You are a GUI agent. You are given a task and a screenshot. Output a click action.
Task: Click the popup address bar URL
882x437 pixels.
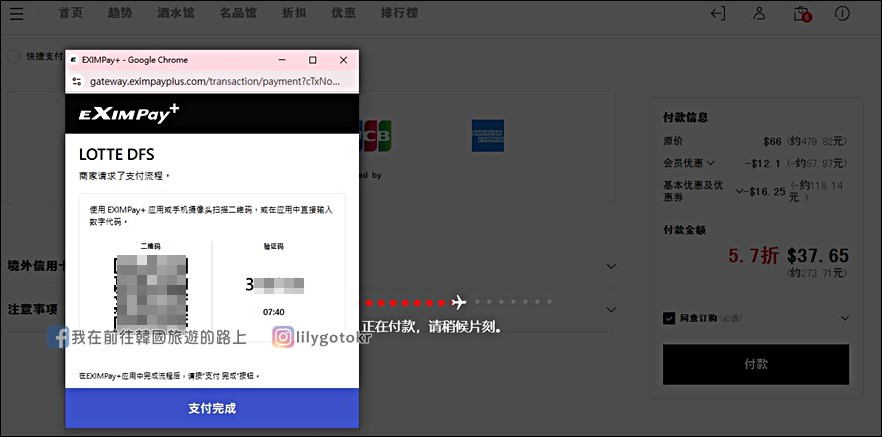pyautogui.click(x=215, y=82)
